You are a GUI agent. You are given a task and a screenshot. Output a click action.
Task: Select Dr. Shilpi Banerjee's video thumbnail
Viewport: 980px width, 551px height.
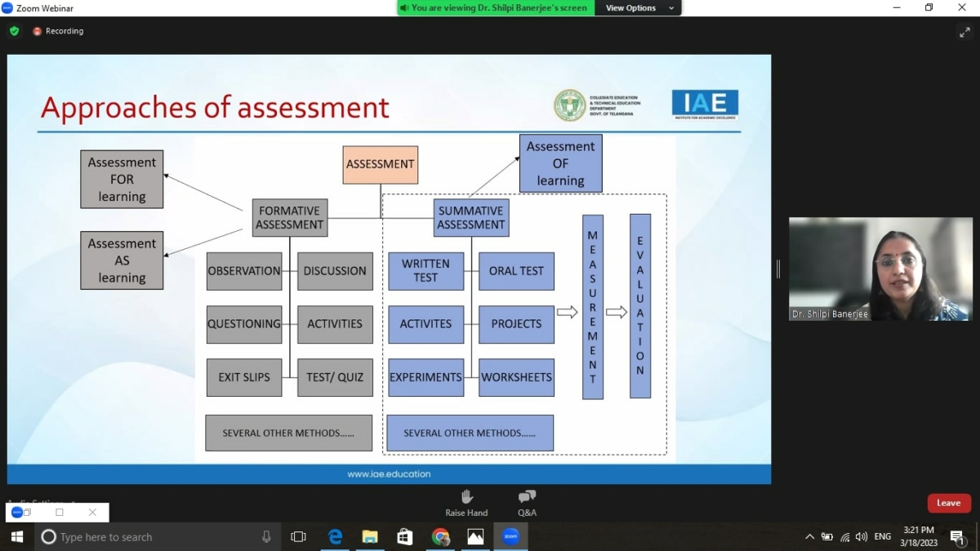(x=880, y=269)
